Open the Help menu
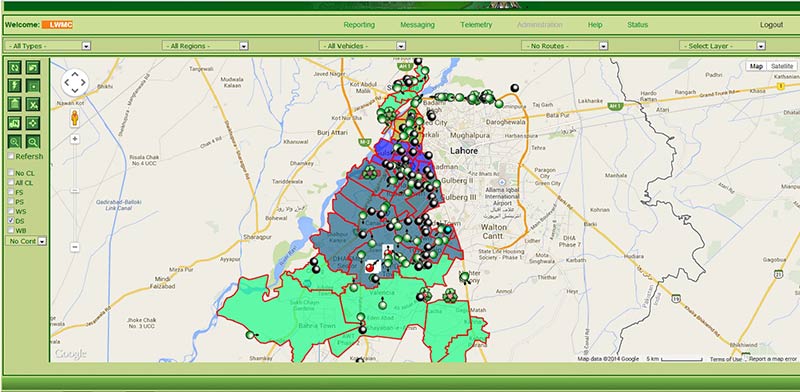Image resolution: width=800 pixels, height=392 pixels. pos(595,24)
